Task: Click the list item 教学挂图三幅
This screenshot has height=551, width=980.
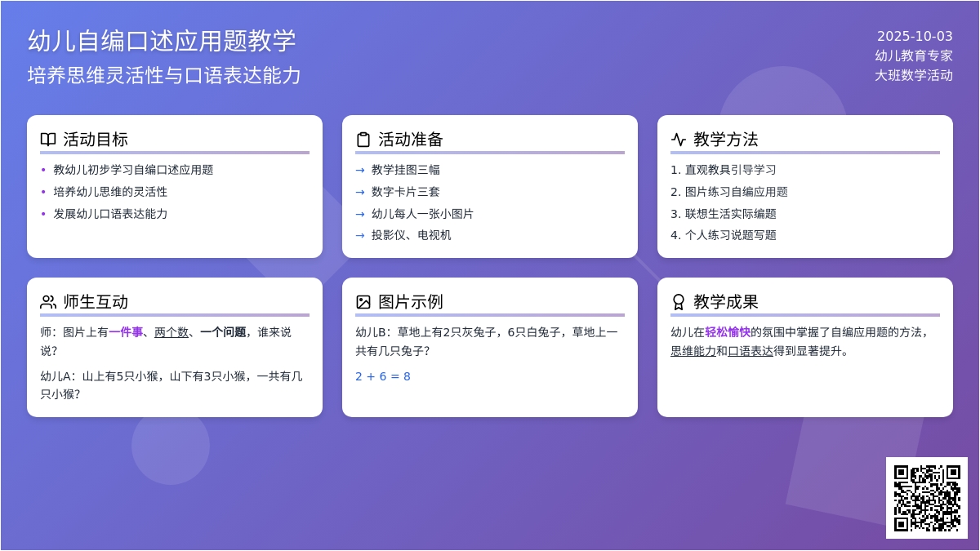Action: tap(406, 170)
